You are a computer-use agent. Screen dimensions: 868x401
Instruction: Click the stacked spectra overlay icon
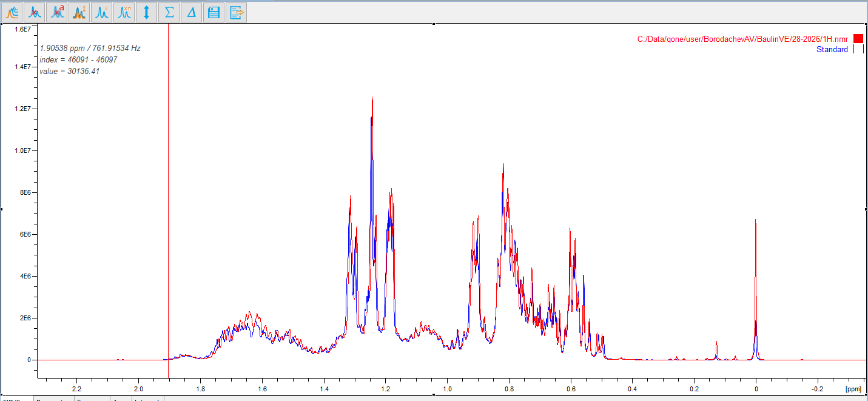13,12
